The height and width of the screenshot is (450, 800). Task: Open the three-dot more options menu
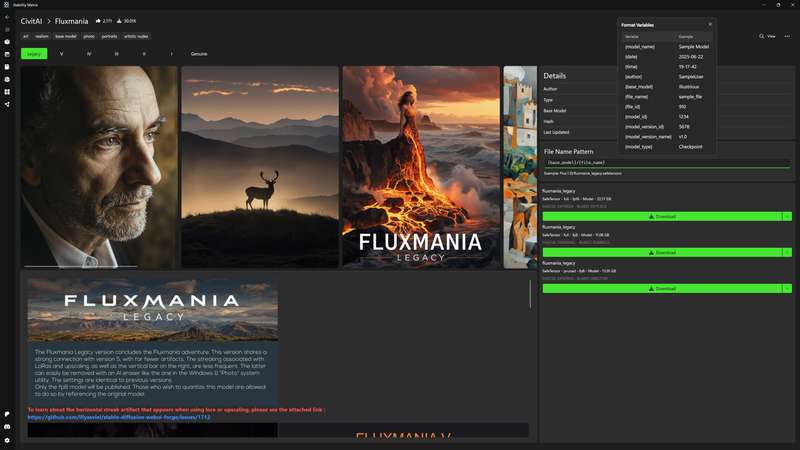[787, 36]
